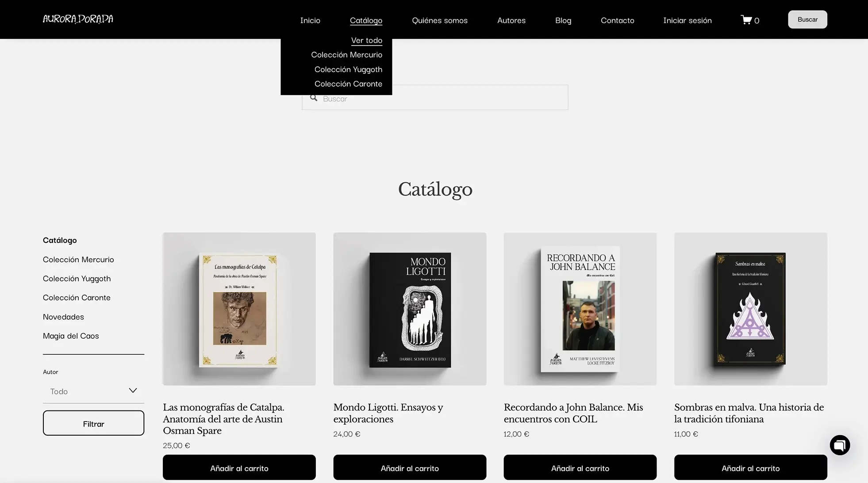This screenshot has width=868, height=483.
Task: Choose Colección Caronte from dropdown menu
Action: coord(348,84)
